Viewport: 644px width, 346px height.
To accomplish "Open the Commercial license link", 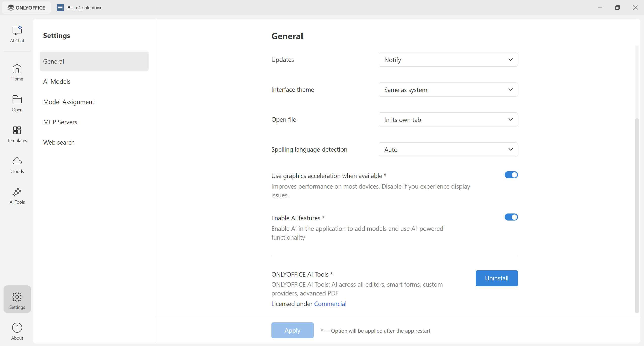I will click(x=330, y=304).
